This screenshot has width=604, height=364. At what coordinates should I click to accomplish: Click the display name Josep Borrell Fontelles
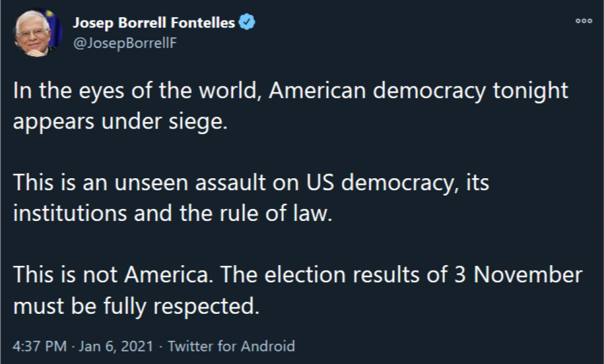click(154, 23)
